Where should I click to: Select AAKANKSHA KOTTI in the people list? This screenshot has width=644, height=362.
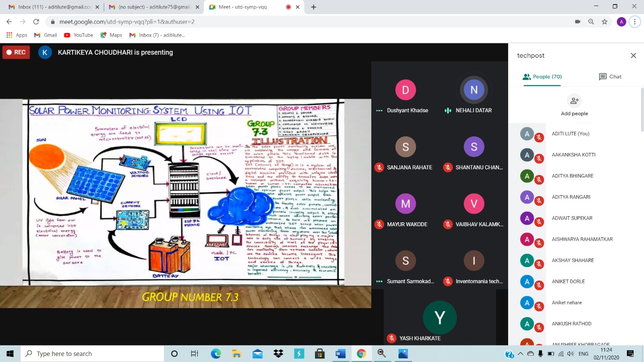pos(574,155)
